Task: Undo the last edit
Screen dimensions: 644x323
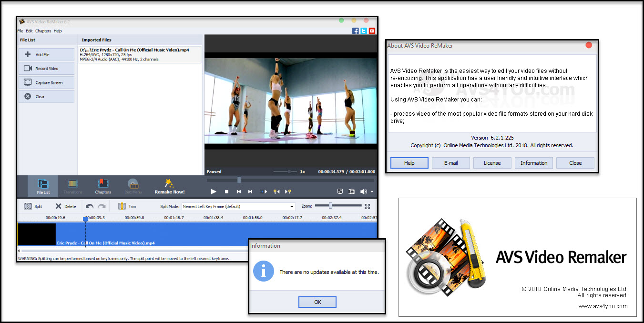Action: (90, 206)
